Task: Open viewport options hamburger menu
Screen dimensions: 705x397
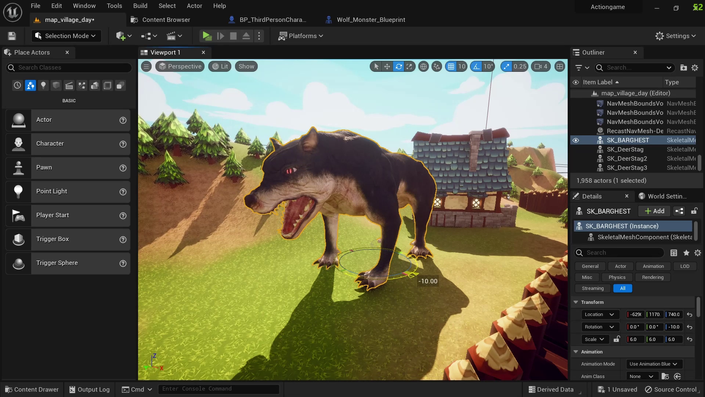Action: click(x=146, y=67)
